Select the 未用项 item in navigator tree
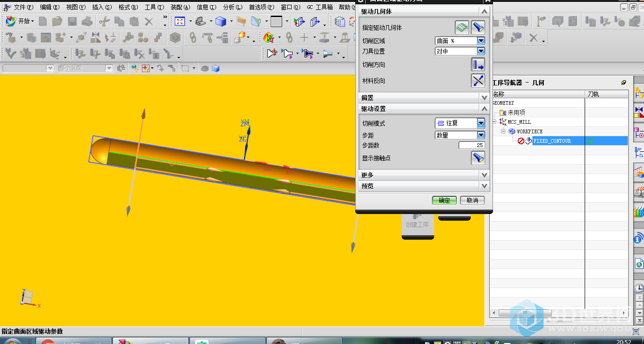The width and height of the screenshot is (644, 344). pos(516,112)
